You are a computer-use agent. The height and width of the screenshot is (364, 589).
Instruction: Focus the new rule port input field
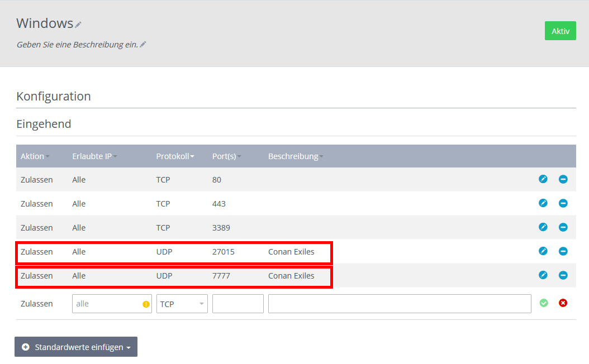coord(237,304)
